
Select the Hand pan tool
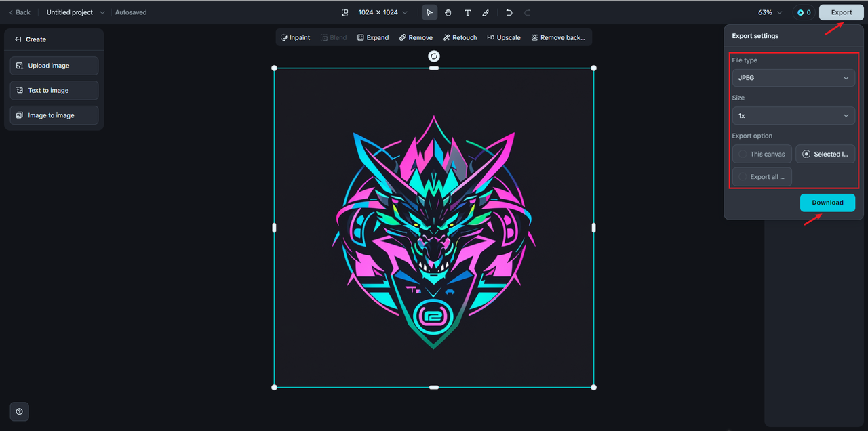[x=448, y=12]
